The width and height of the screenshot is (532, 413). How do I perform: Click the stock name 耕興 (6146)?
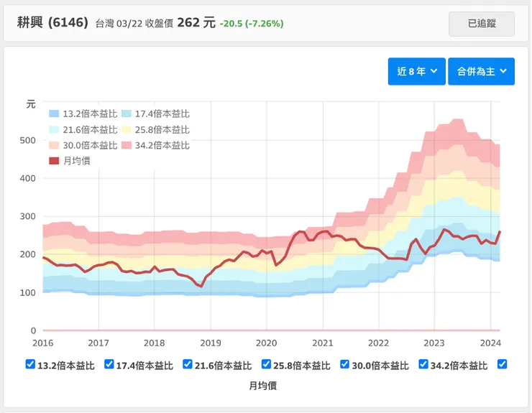click(x=52, y=23)
